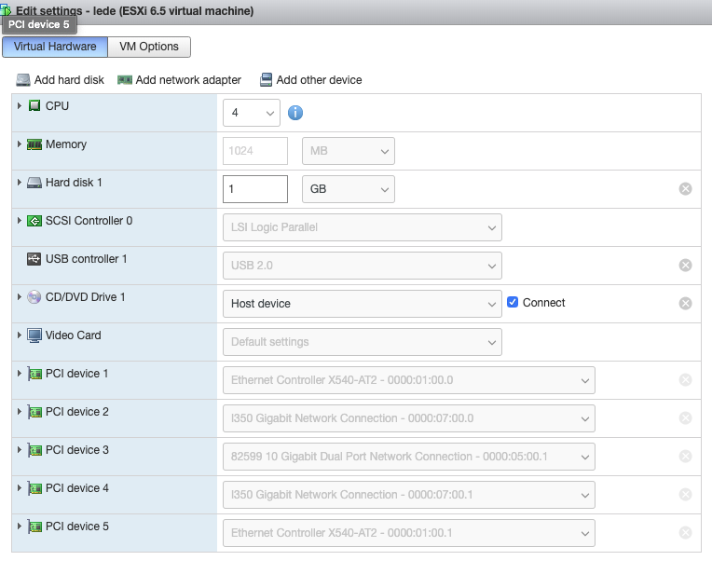The image size is (712, 588).
Task: Expand the PCI device 2 row
Action: (x=19, y=411)
